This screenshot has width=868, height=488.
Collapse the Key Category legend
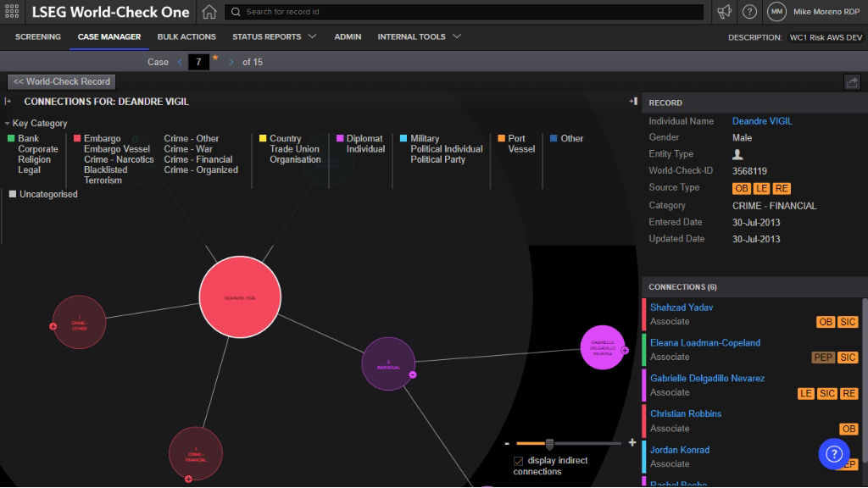[x=8, y=124]
